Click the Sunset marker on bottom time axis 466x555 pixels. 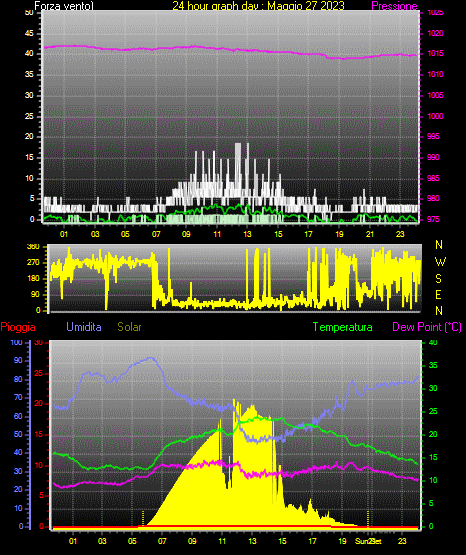368,541
